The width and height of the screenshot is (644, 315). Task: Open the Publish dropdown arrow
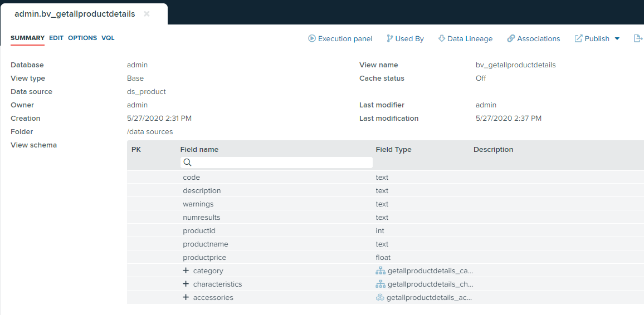(617, 38)
